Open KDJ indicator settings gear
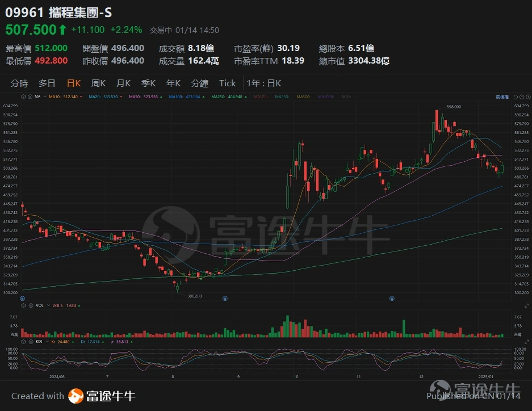This screenshot has height=411, width=532. point(23,342)
